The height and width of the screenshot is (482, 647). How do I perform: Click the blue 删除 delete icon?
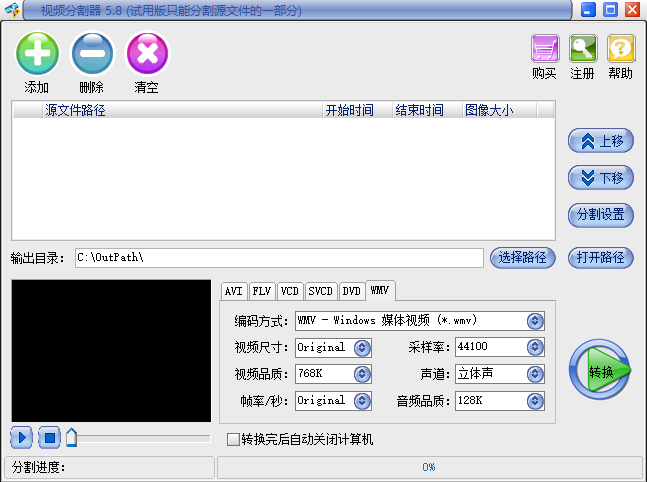pos(92,54)
